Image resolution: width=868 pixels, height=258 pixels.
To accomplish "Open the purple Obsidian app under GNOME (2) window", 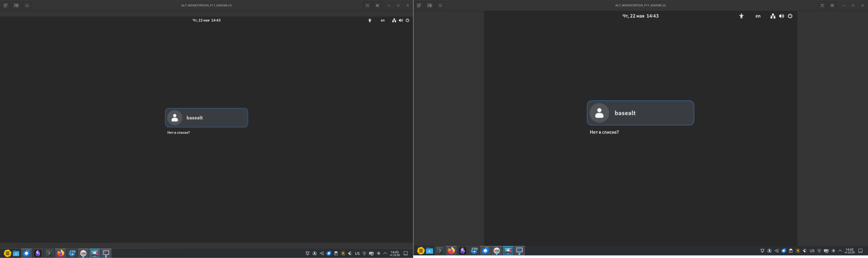I will coord(463,251).
